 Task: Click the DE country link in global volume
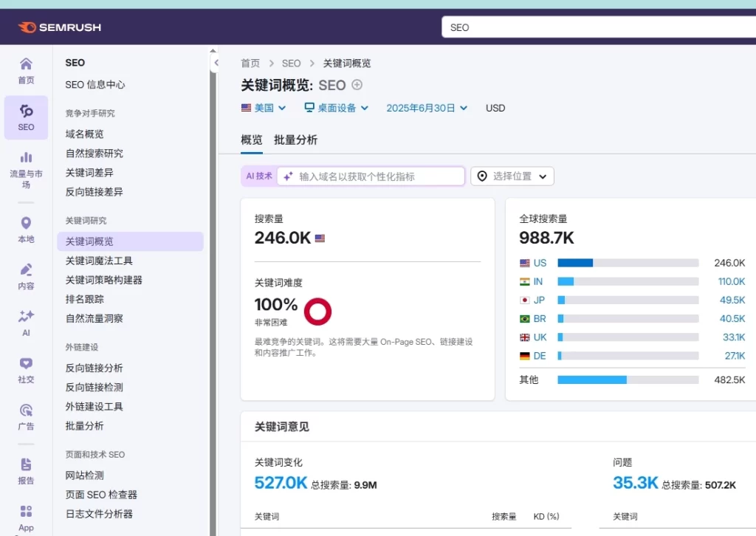tap(540, 356)
